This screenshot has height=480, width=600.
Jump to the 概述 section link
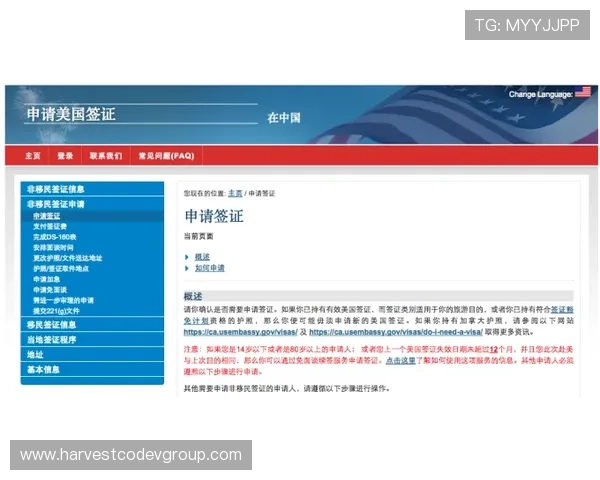[202, 257]
